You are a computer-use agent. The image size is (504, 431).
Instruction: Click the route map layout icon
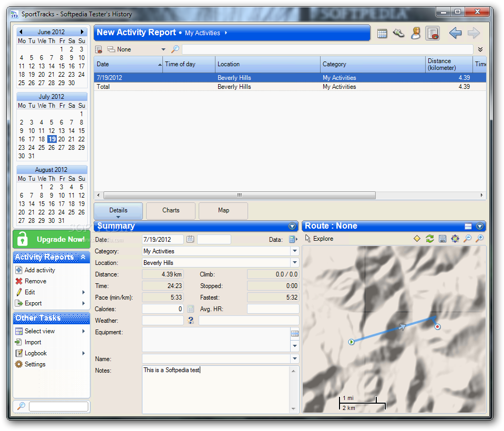coord(468,226)
